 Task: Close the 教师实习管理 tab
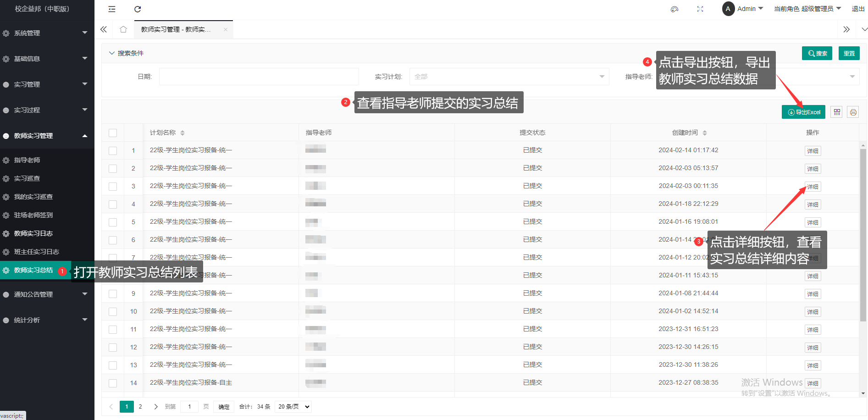tap(226, 30)
